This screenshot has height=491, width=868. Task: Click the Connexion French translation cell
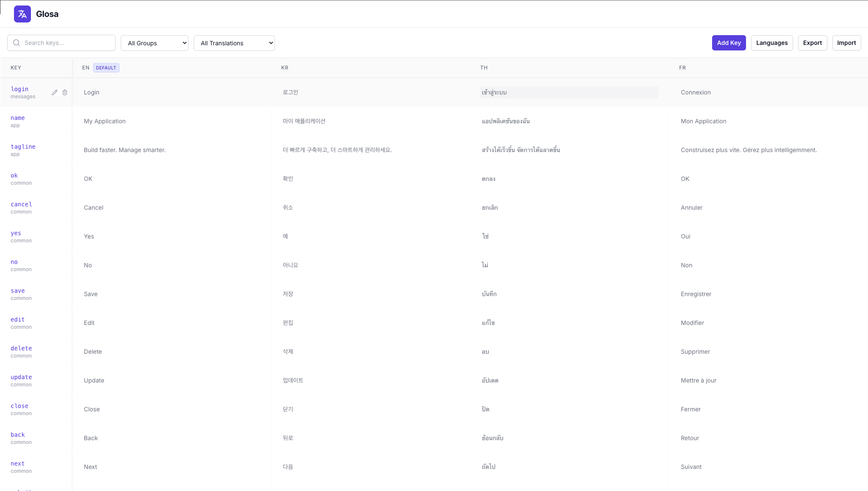[695, 92]
